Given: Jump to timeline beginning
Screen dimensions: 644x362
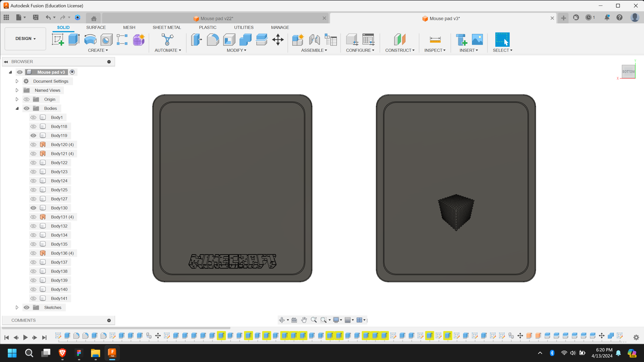Looking at the screenshot, I should click(x=7, y=337).
